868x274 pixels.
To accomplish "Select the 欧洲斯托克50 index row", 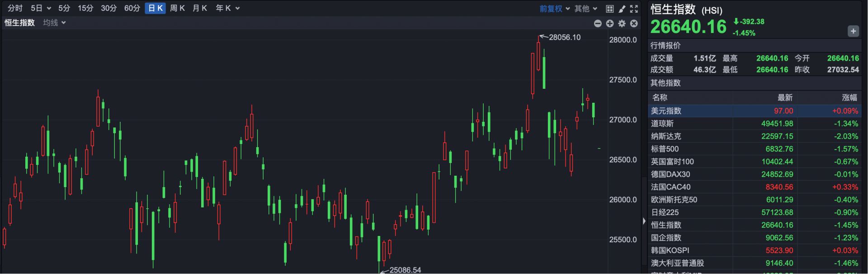I will coord(755,200).
